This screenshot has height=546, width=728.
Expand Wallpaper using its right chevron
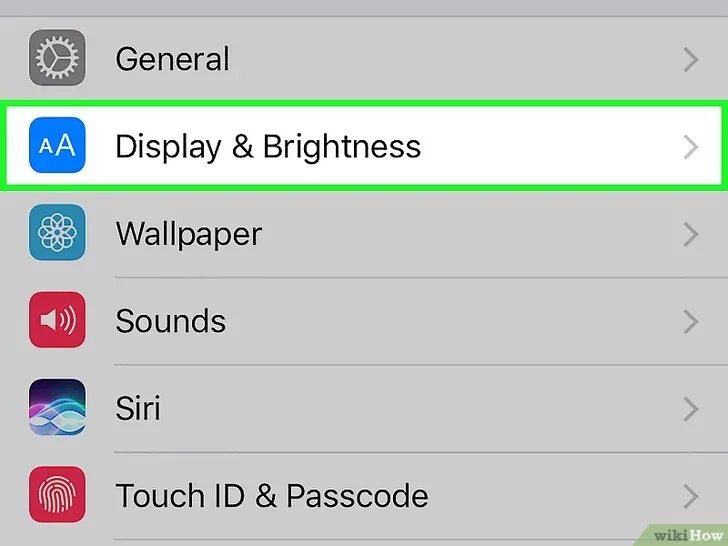[691, 234]
